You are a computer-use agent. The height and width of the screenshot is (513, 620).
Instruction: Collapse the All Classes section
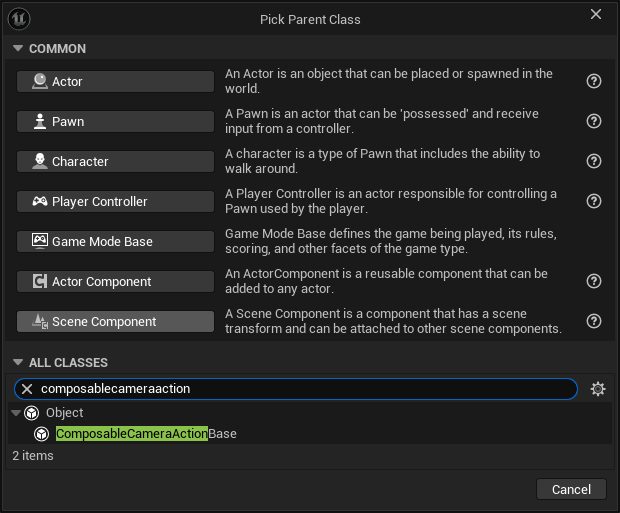tap(18, 362)
